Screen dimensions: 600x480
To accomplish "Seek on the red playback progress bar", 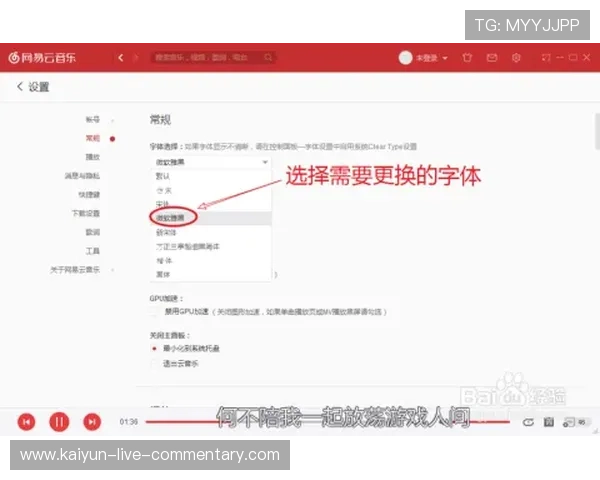I will tap(328, 422).
